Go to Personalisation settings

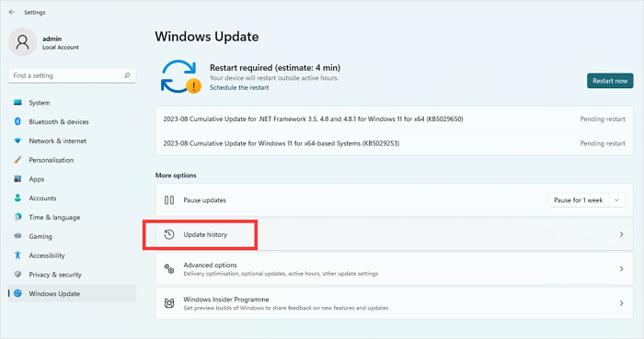tap(72, 160)
